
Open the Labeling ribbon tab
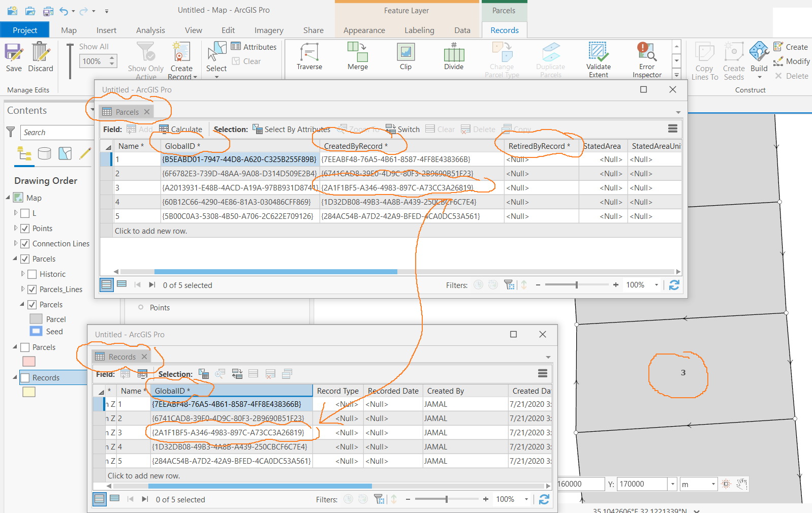419,30
